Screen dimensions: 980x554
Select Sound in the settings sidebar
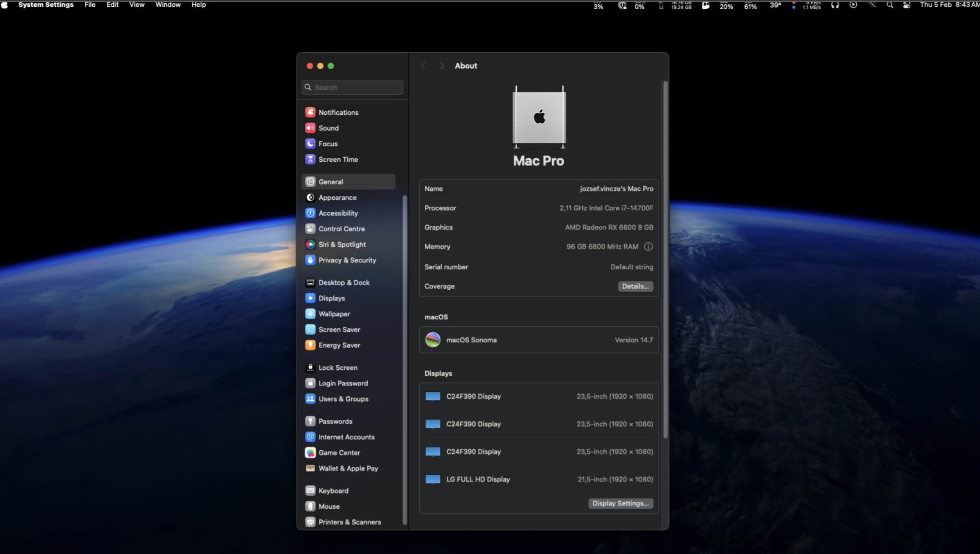coord(328,128)
